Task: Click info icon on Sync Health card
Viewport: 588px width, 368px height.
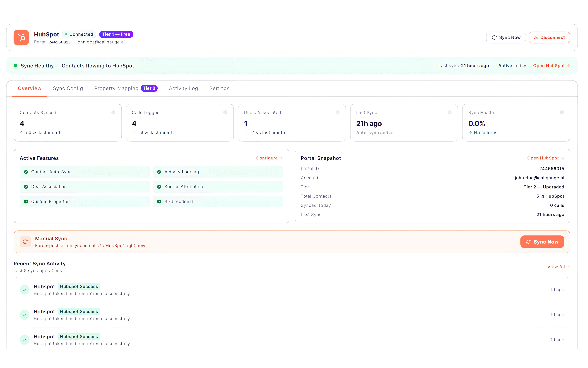Action: click(x=562, y=112)
